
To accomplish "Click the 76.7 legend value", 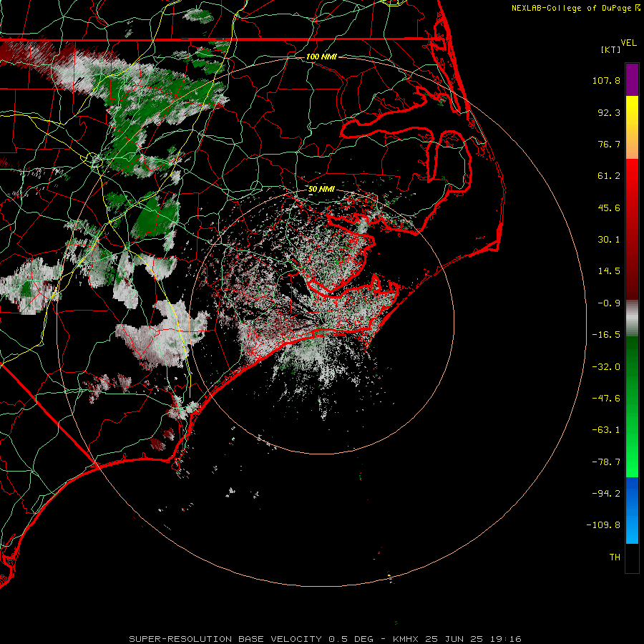I will click(609, 144).
